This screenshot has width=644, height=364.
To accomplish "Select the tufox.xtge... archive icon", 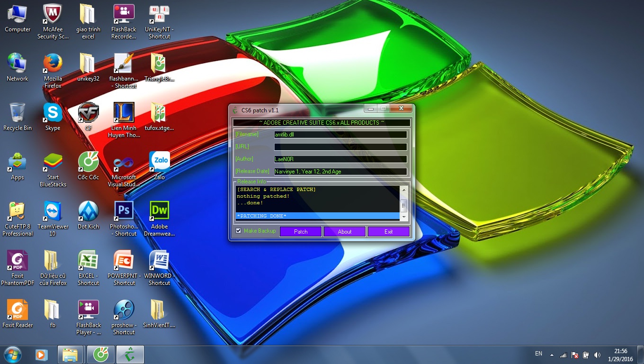I will (159, 117).
